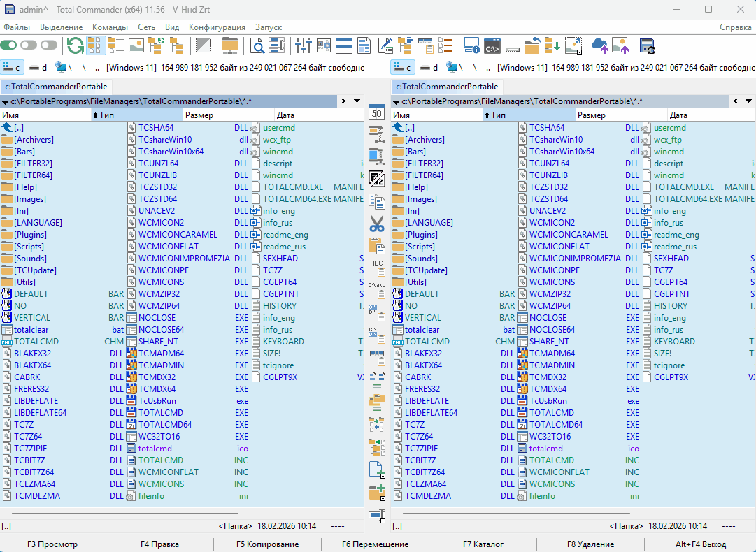Click the scissors cut icon in the middle bar
Screen dimensions: 756x552
[377, 224]
